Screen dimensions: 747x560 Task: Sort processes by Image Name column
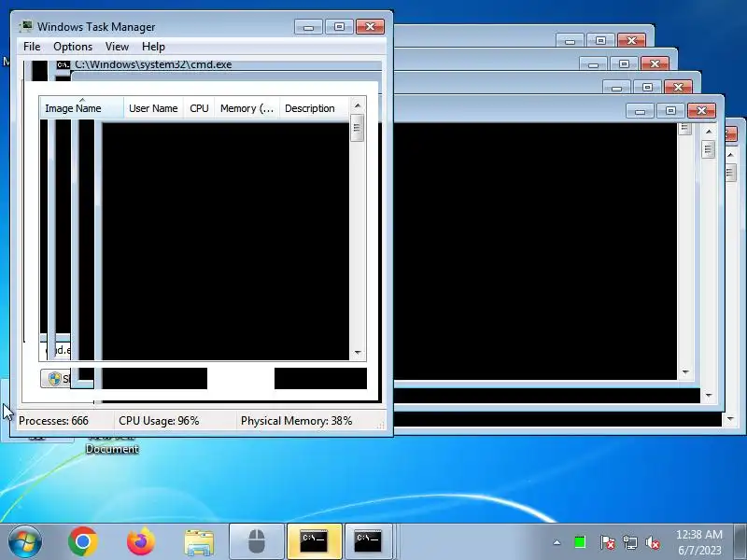click(x=81, y=108)
